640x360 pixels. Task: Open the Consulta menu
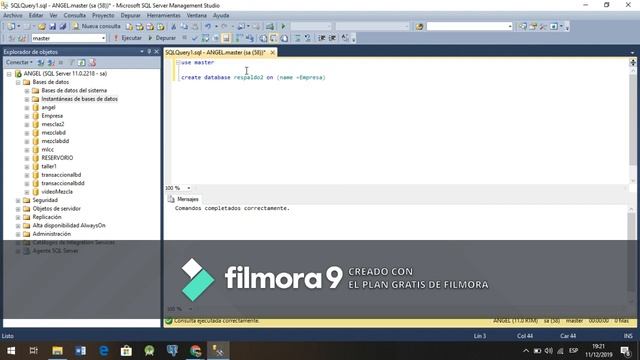tap(75, 15)
